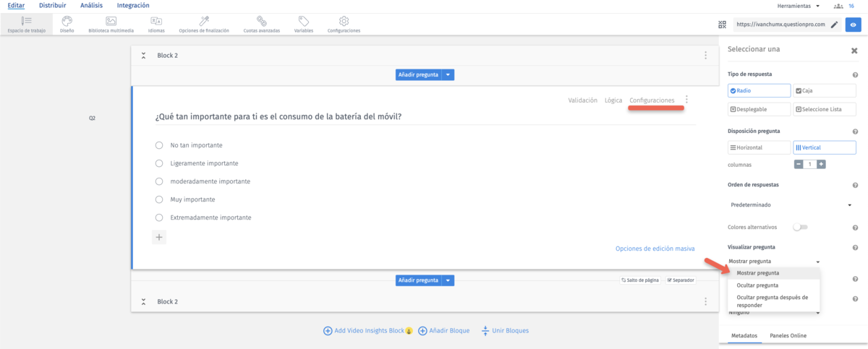Collapse the bottom Block 2 section
The height and width of the screenshot is (349, 868).
[143, 301]
